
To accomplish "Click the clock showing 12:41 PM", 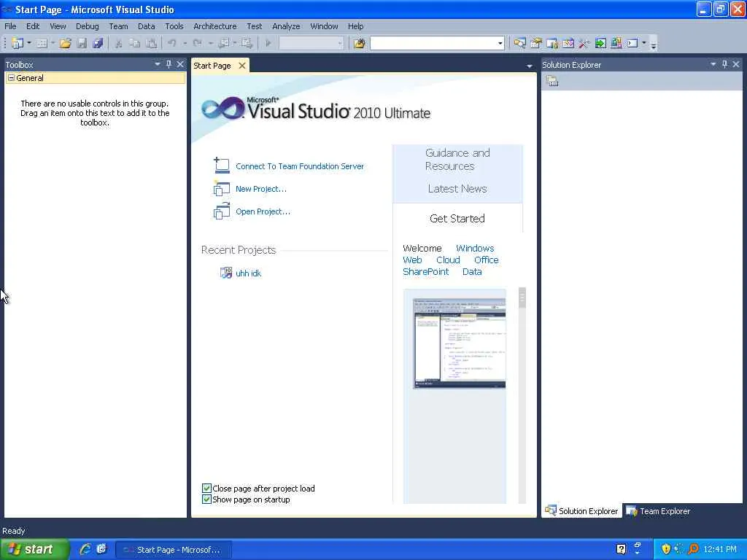I will point(720,549).
